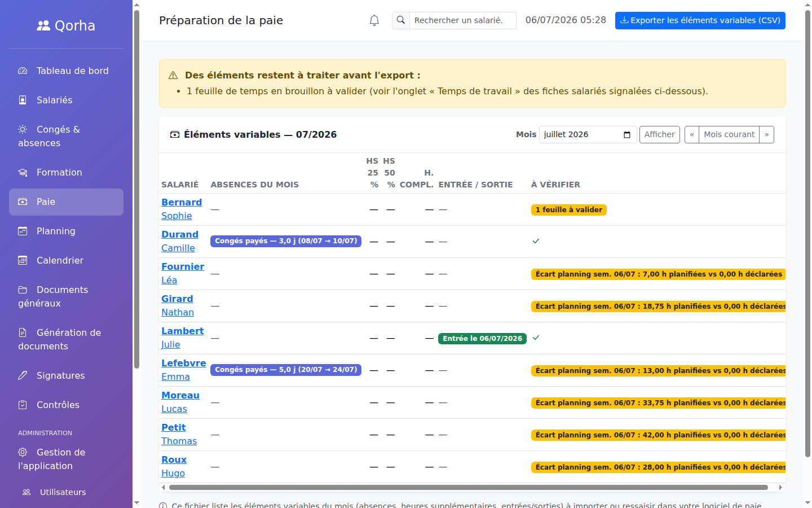Focus the Rechercher un salarié field

pos(462,20)
